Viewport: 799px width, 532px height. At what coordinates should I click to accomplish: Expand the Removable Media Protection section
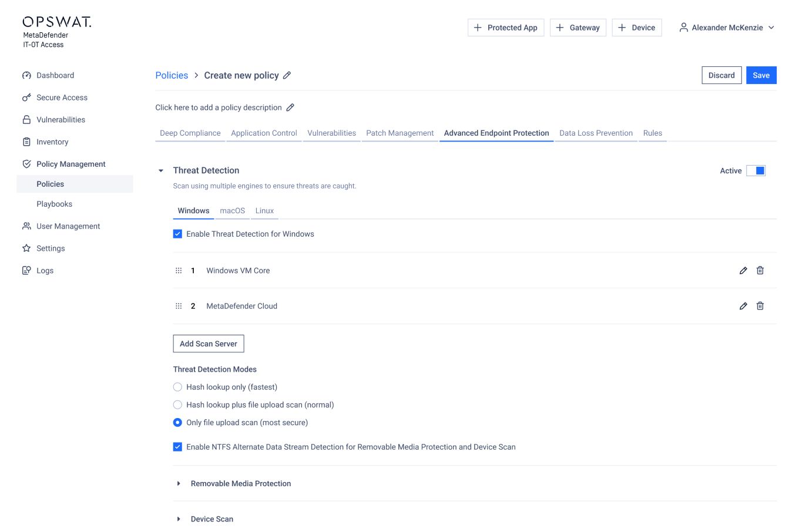[179, 484]
